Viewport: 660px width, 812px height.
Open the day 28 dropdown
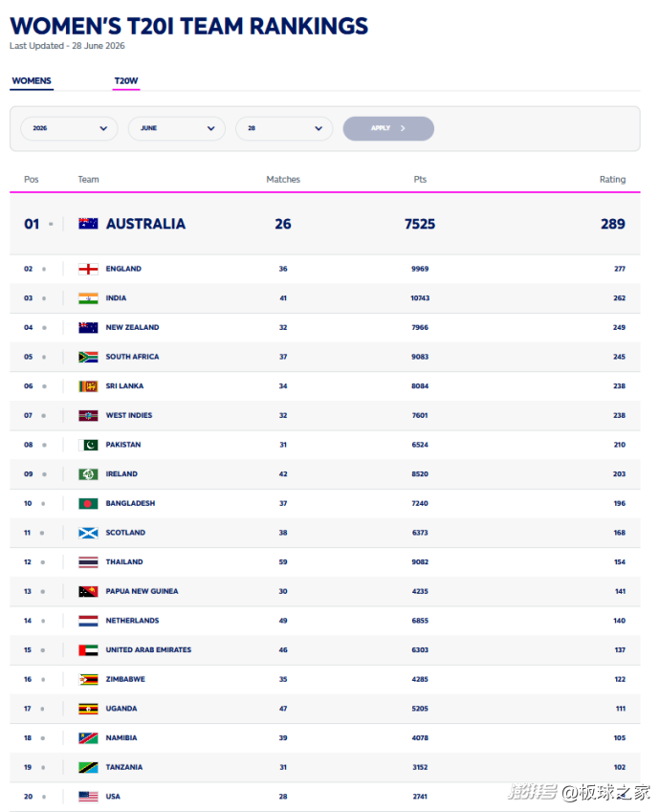click(x=284, y=128)
